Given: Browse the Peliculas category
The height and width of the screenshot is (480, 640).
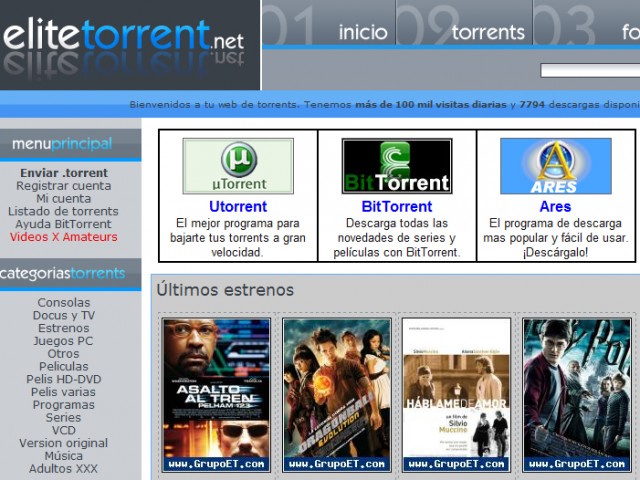Looking at the screenshot, I should (64, 366).
